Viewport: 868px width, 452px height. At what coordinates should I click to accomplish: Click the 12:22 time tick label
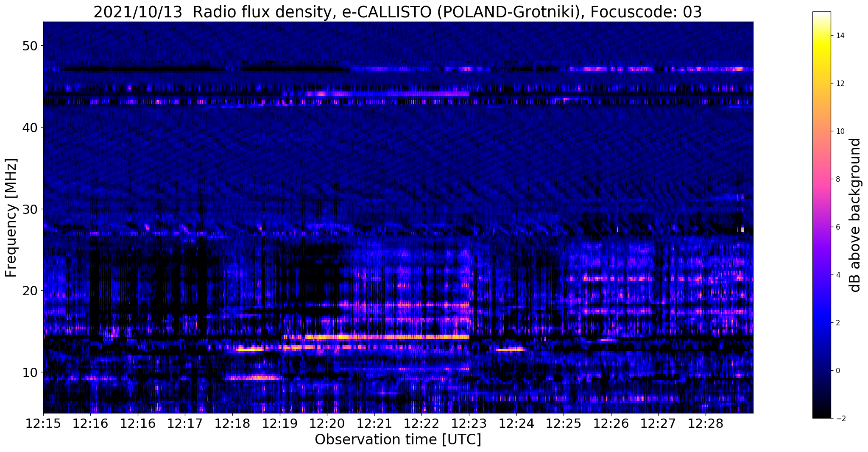[x=422, y=424]
